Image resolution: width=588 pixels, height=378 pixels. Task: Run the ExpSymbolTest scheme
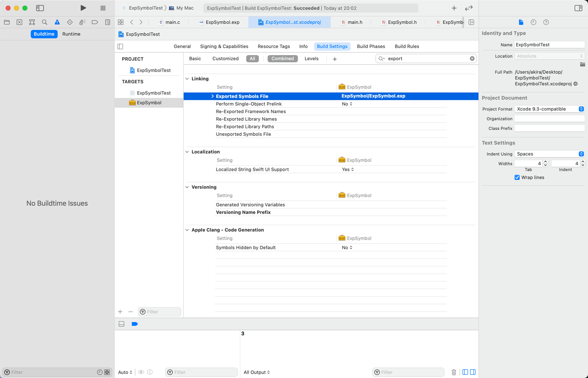point(83,8)
